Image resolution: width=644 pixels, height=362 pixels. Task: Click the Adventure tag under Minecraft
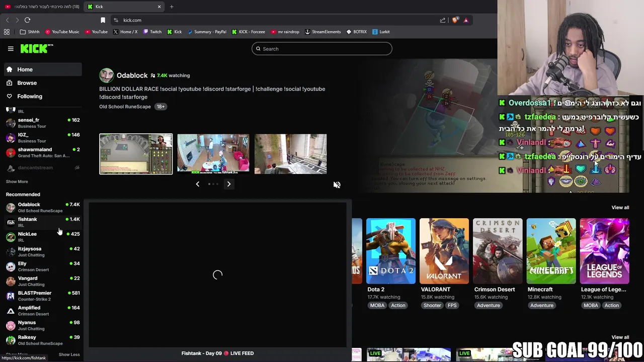542,305
